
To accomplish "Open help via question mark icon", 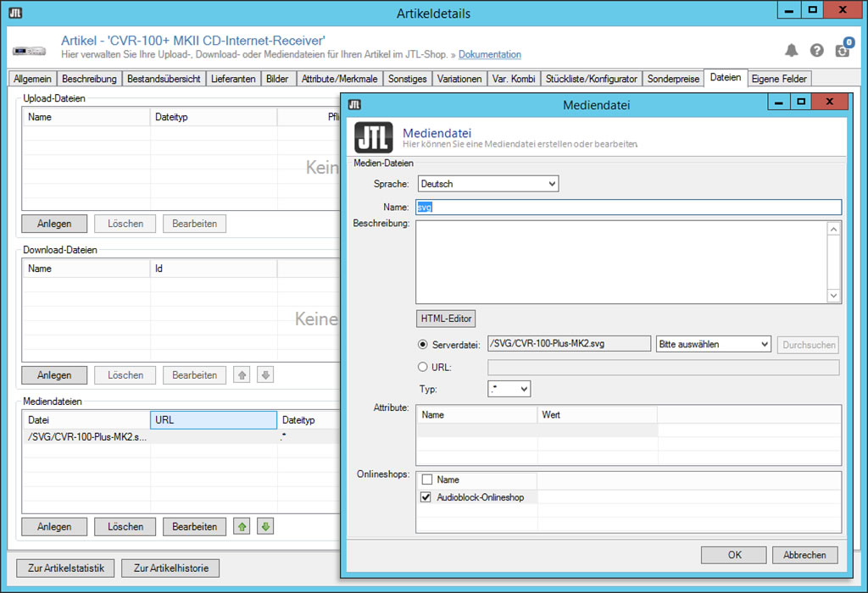I will (x=817, y=50).
